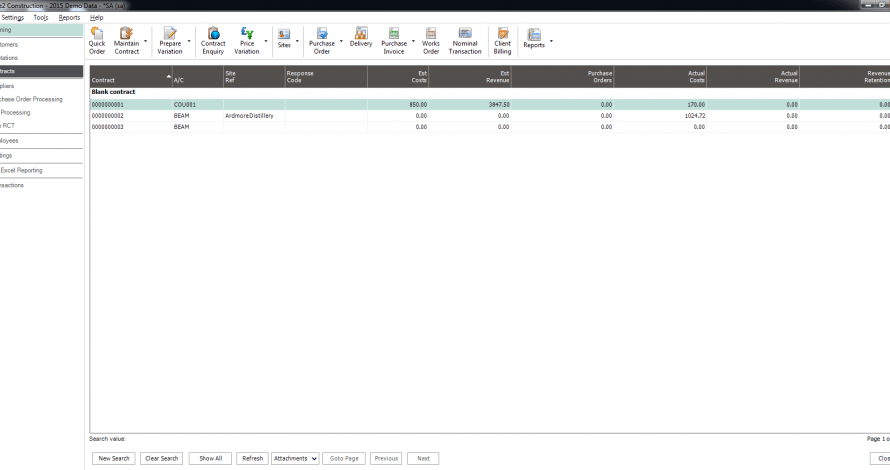Expand the Prepare Variation dropdown arrow
890x470 pixels.
pos(189,41)
